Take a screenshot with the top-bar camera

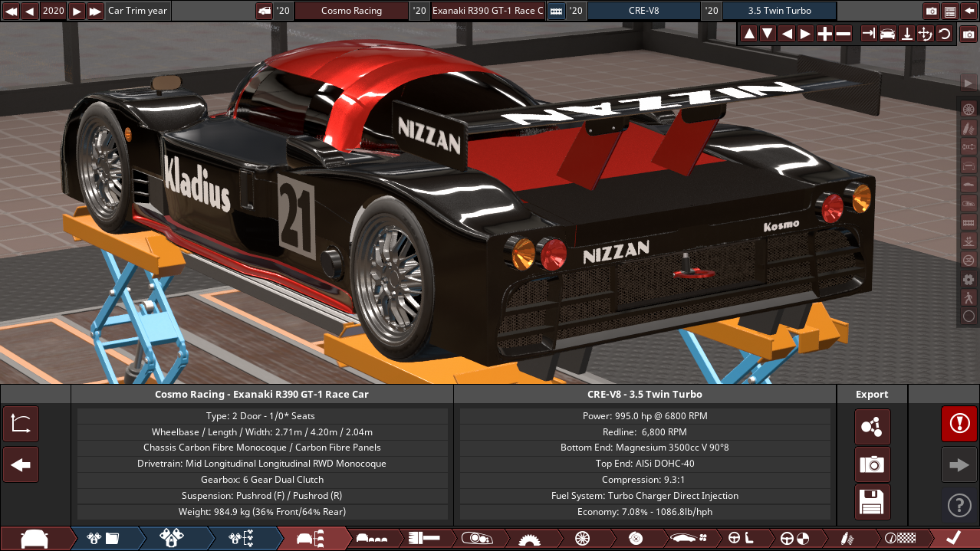(931, 11)
